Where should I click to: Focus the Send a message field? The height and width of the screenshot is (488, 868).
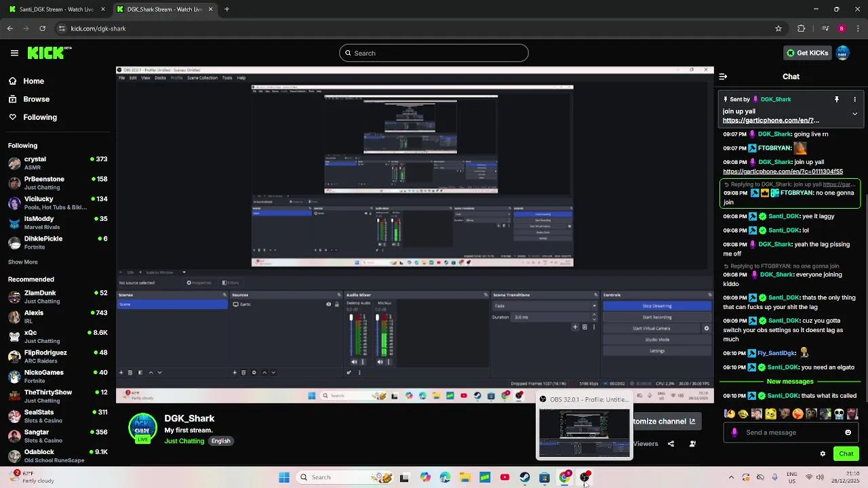pyautogui.click(x=790, y=432)
